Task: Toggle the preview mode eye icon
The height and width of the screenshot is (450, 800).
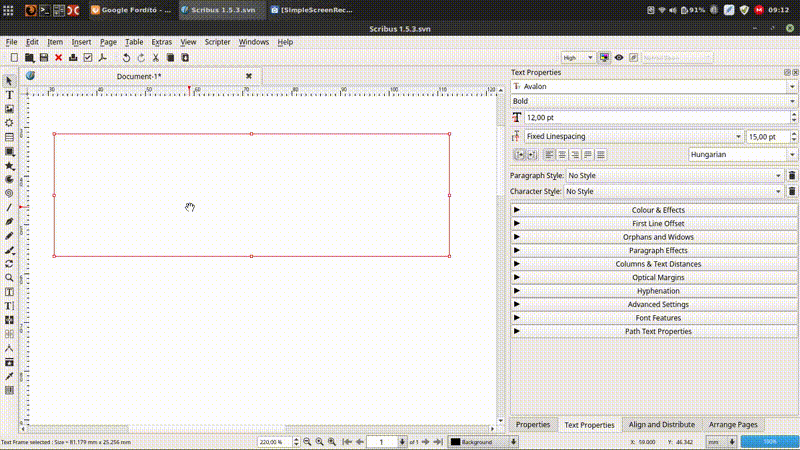Action: point(619,58)
